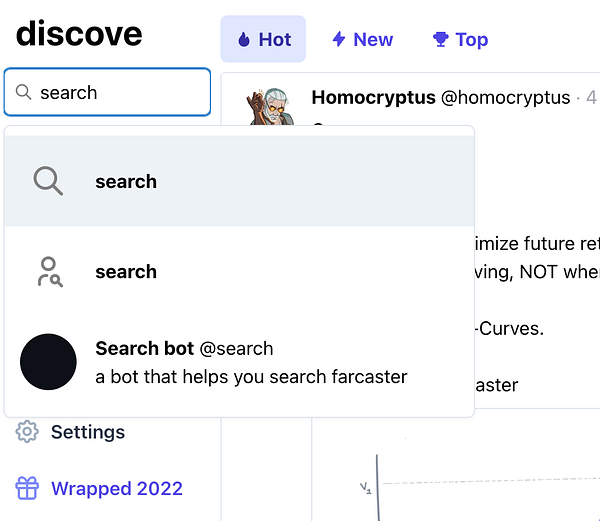Click the lightning bolt icon on New

[x=339, y=40]
